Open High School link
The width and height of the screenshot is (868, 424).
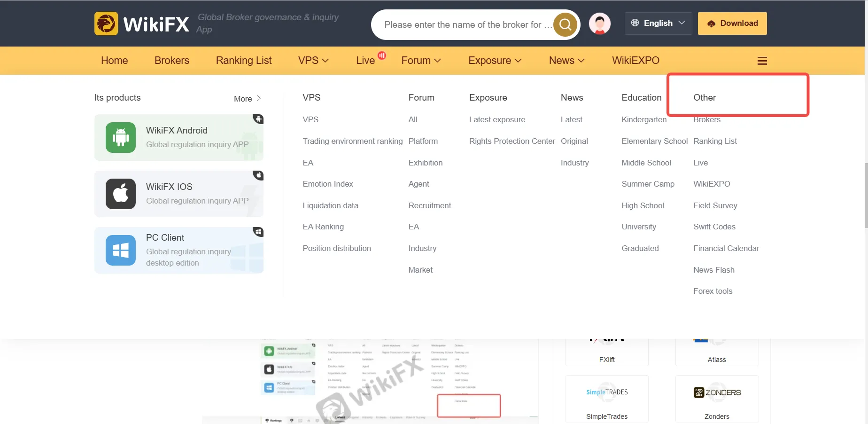pos(643,205)
